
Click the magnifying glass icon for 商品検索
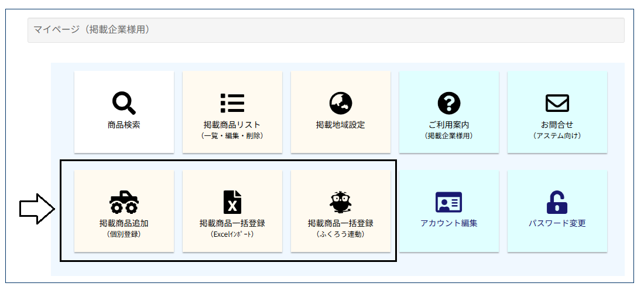coord(124,104)
